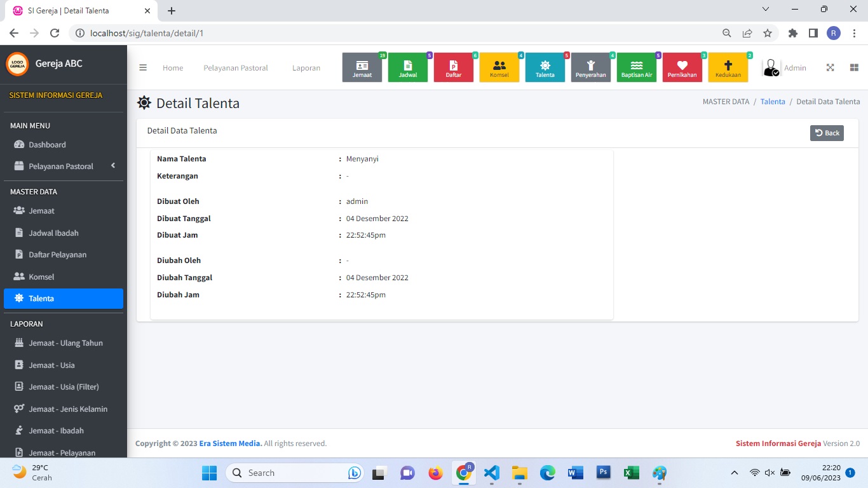Viewport: 868px width, 488px height.
Task: Click the Era Sistem Media footer link
Action: tap(230, 444)
